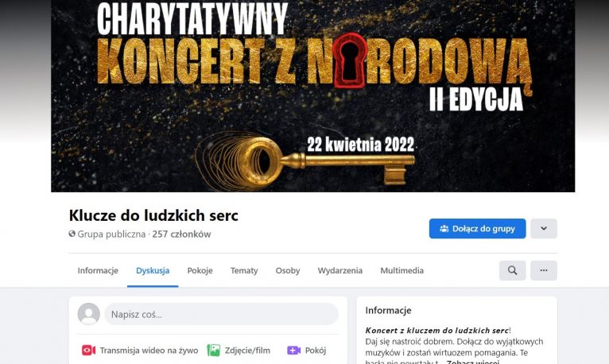Expand the dropdown arrow next to Dołącz do grupy
Image resolution: width=609 pixels, height=364 pixels.
544,229
